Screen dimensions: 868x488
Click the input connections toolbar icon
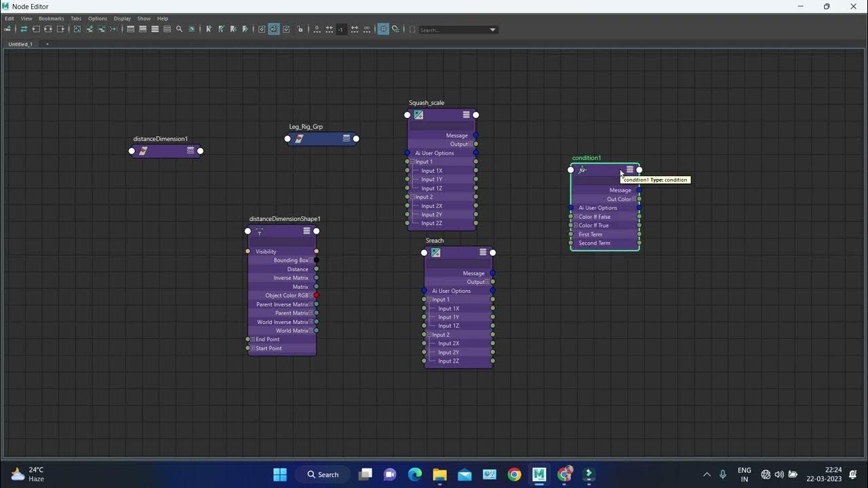coord(36,29)
